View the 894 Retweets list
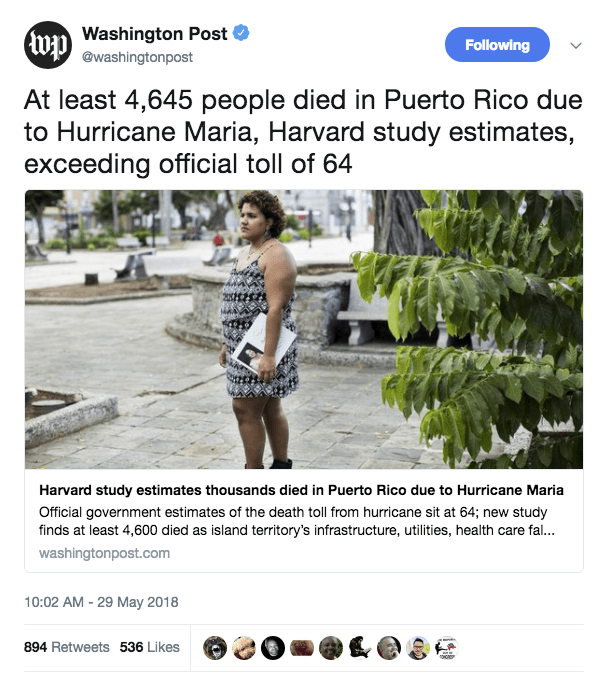The image size is (604, 679). pos(67,647)
